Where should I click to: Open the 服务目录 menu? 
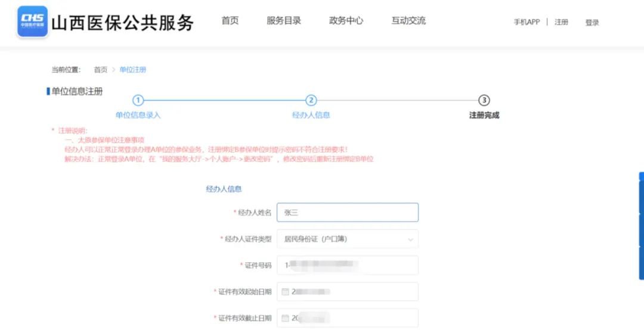click(x=284, y=21)
